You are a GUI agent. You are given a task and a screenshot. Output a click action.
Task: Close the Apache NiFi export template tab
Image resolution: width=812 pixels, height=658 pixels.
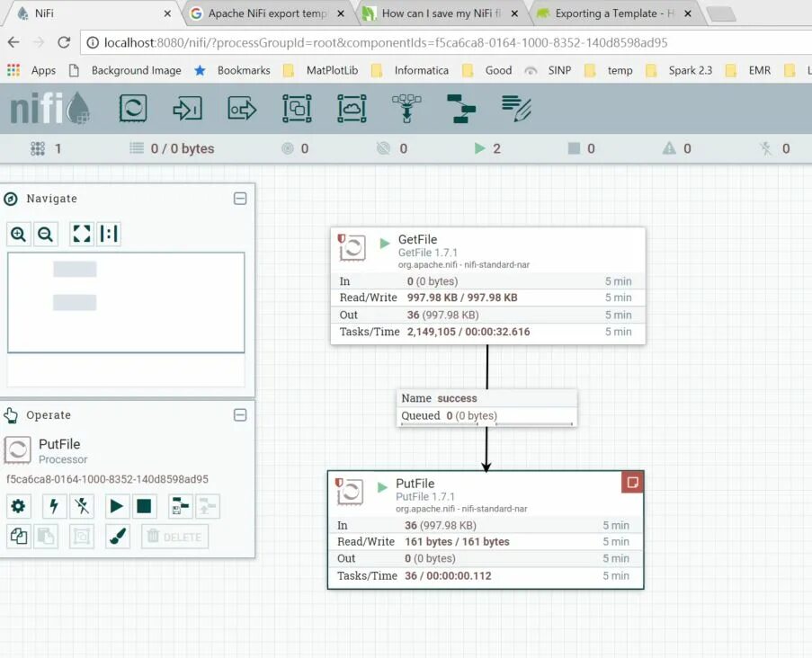[x=341, y=14]
